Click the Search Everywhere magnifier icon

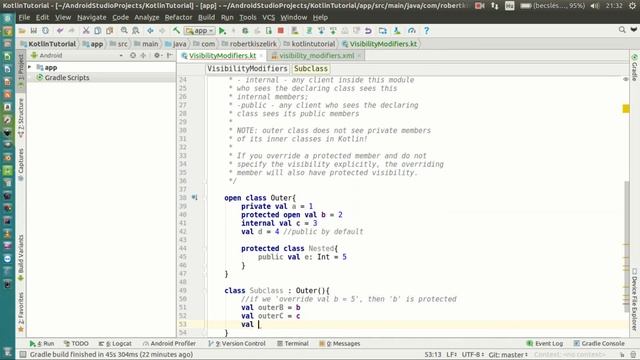[x=622, y=30]
